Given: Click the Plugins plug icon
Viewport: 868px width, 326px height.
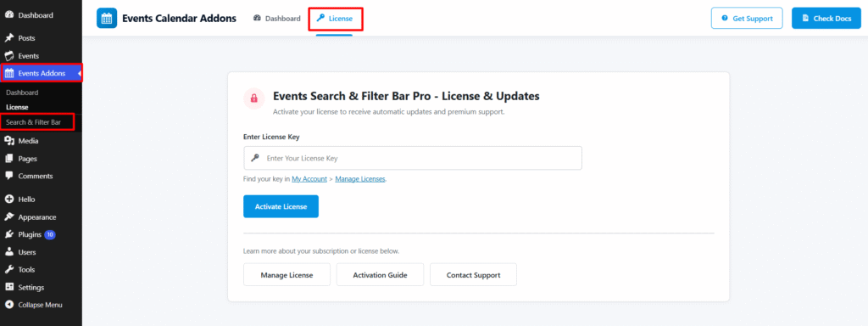Looking at the screenshot, I should coord(8,234).
